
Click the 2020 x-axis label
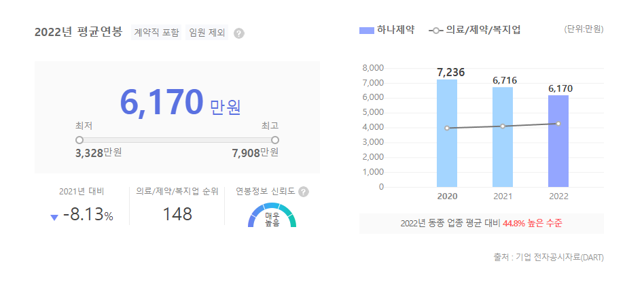click(x=447, y=196)
